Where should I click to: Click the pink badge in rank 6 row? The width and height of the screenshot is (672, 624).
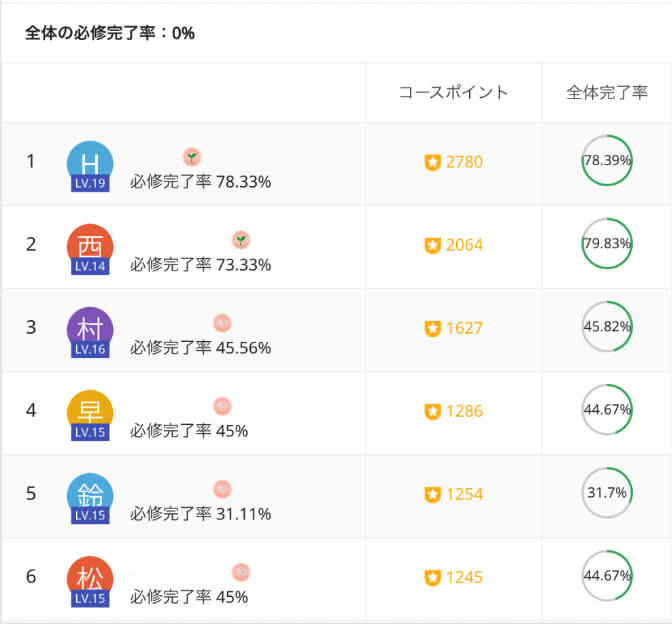pos(241,572)
